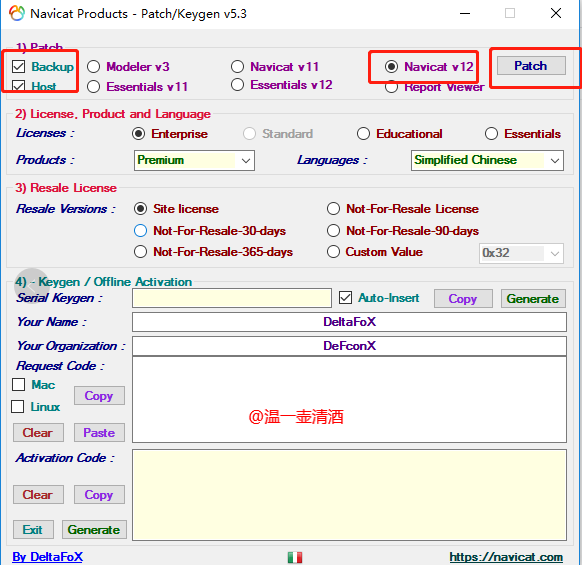Paste into the Request Code
The image size is (582, 565).
(99, 432)
